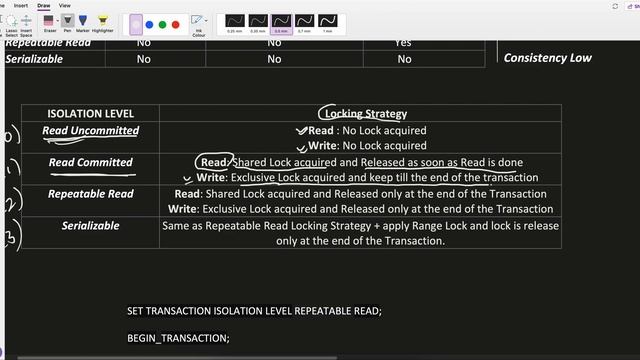The image size is (640, 360).
Task: Click the 'Read : No Lock acquired' line
Action: pyautogui.click(x=367, y=131)
